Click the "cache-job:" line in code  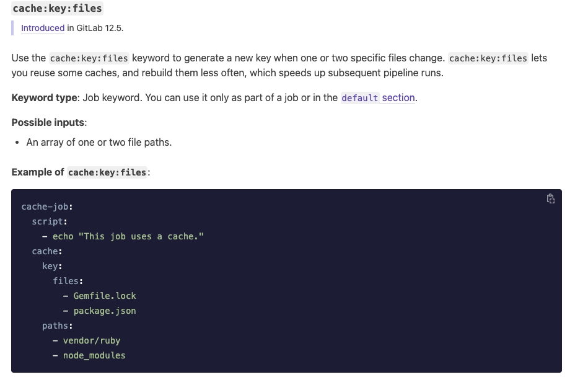click(47, 207)
